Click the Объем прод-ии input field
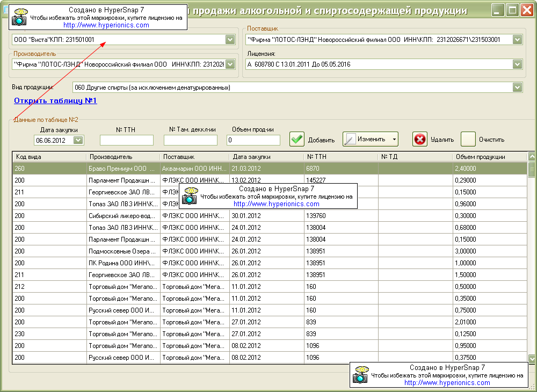The height and width of the screenshot is (392, 537). 253,140
